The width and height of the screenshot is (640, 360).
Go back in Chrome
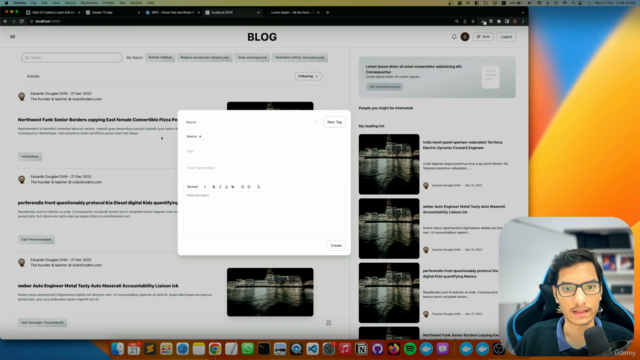click(6, 21)
